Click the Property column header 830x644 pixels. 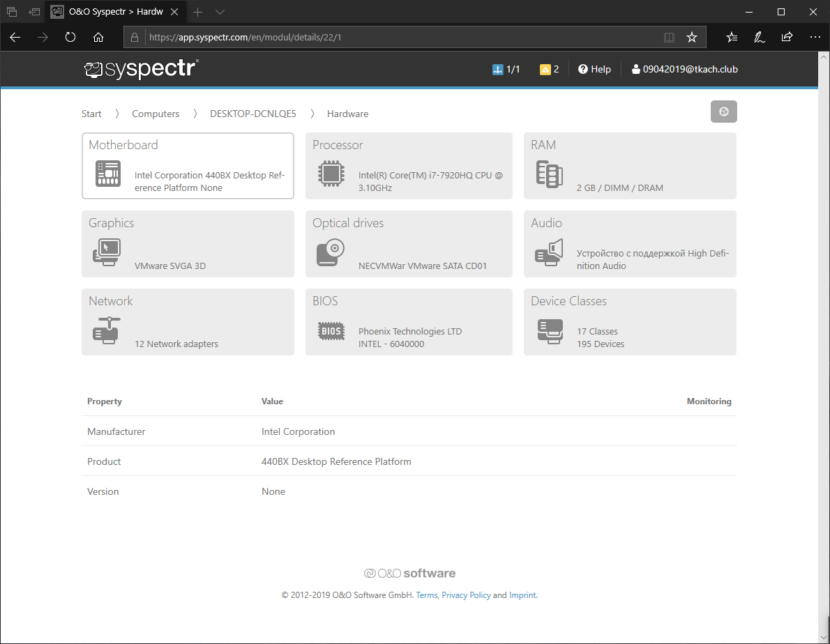[105, 401]
